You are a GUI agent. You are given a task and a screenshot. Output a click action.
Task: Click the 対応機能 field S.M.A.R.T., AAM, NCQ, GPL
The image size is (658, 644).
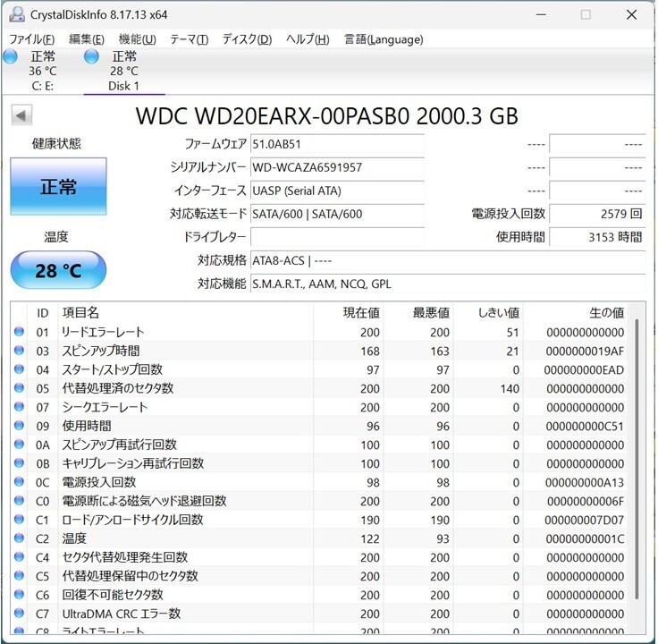tap(448, 284)
